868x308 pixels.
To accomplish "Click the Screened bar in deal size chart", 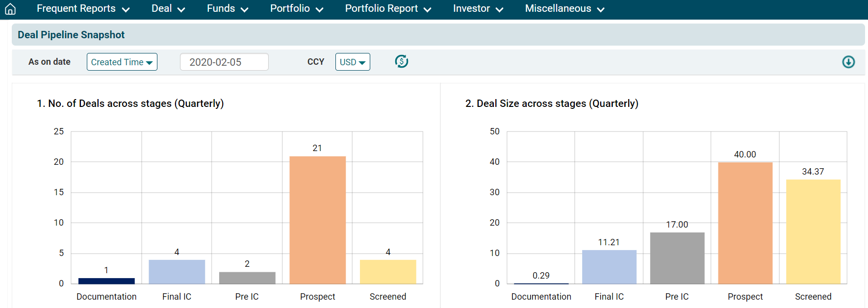I will [x=813, y=231].
